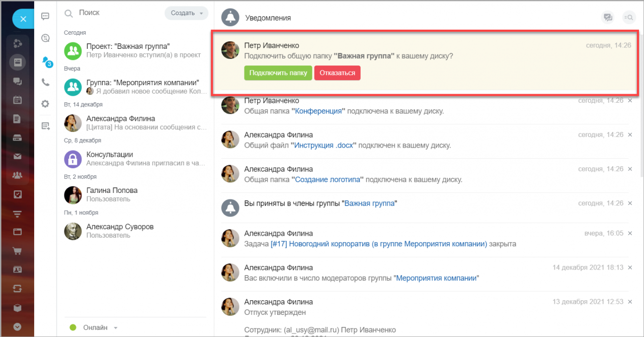This screenshot has width=644, height=337.
Task: Click the mark-all-read chat icon in header
Action: click(608, 18)
